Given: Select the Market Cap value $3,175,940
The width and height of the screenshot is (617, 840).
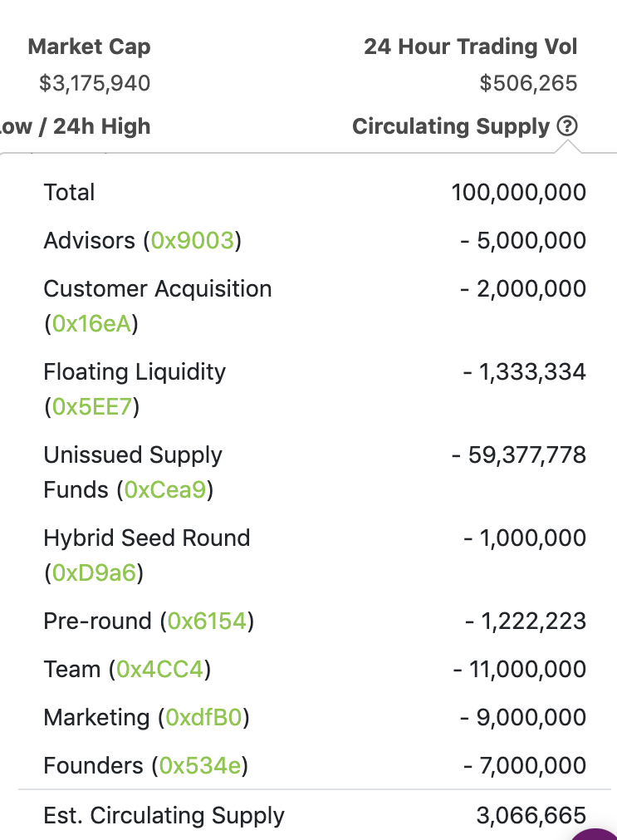Looking at the screenshot, I should pos(95,83).
